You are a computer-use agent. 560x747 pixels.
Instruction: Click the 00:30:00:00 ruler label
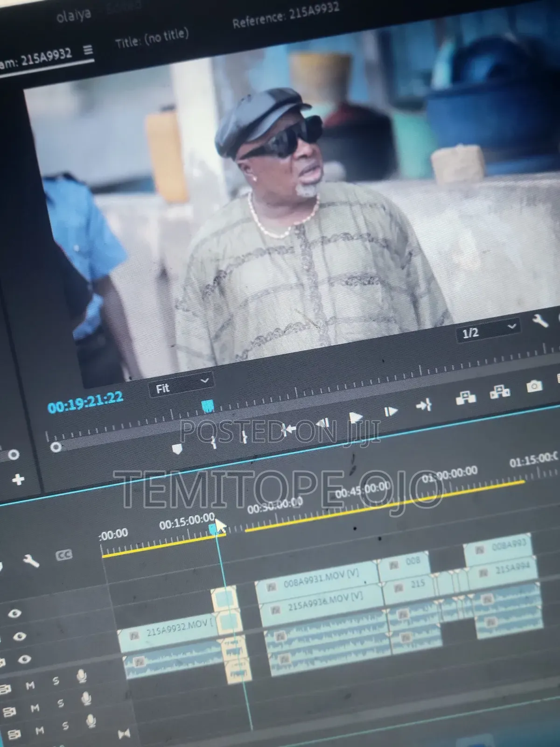(x=275, y=505)
